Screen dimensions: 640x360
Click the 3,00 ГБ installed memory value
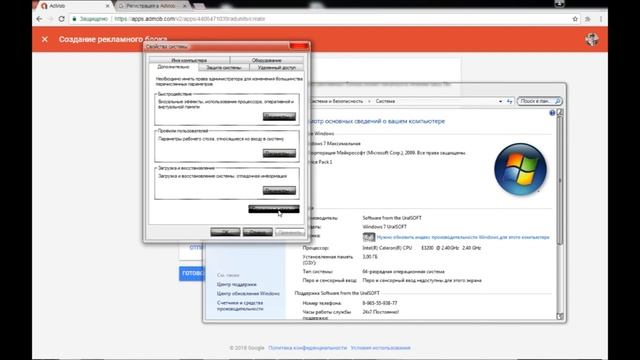pos(370,257)
